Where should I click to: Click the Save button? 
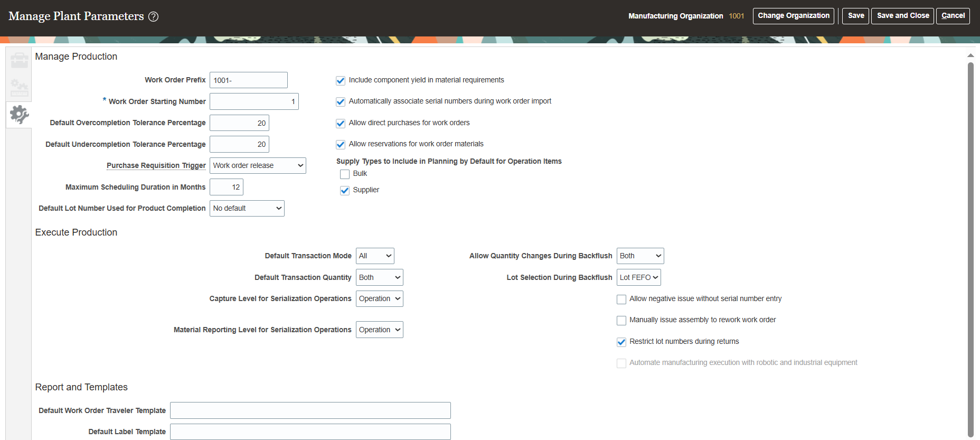[856, 16]
